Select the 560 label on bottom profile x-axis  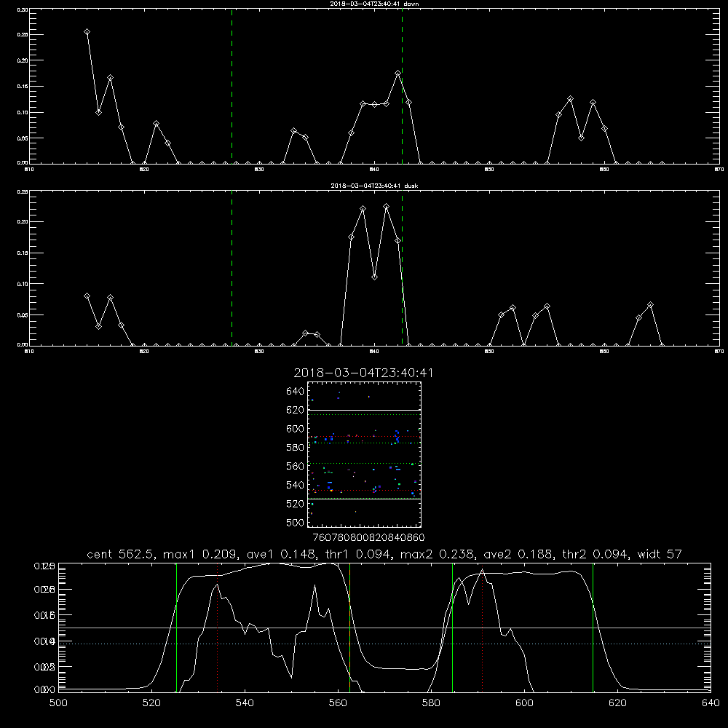click(x=338, y=703)
